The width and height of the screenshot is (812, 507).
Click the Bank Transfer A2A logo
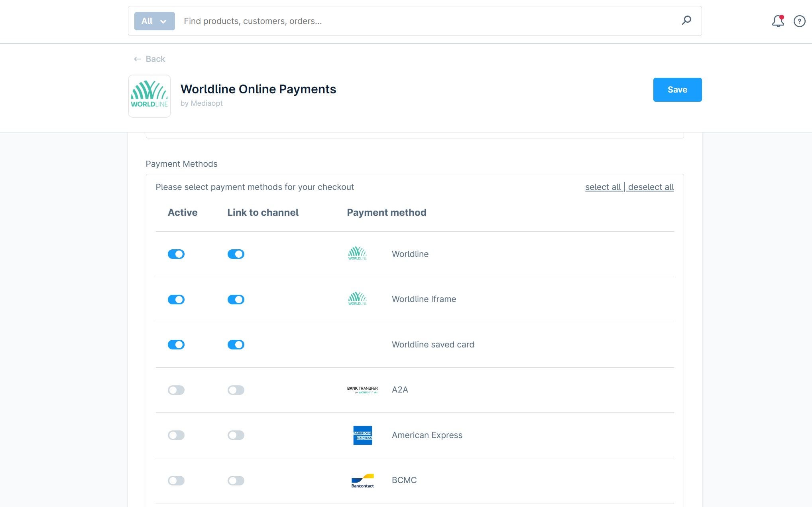[362, 390]
